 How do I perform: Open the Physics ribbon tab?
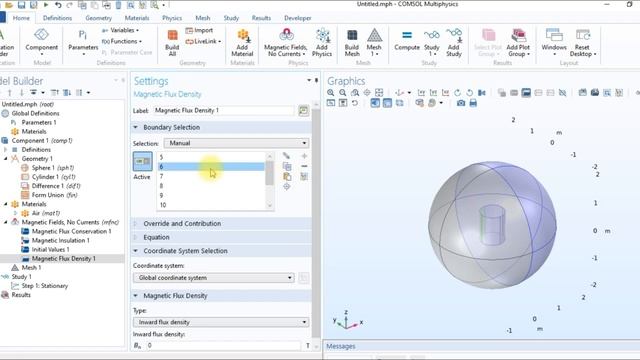point(172,18)
